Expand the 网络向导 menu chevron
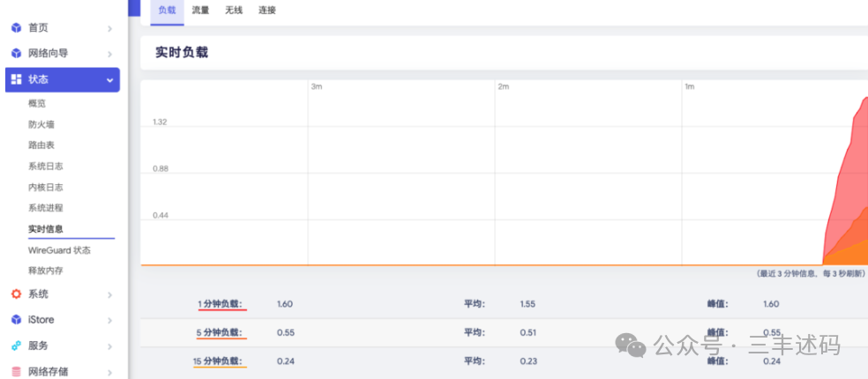 [x=109, y=55]
